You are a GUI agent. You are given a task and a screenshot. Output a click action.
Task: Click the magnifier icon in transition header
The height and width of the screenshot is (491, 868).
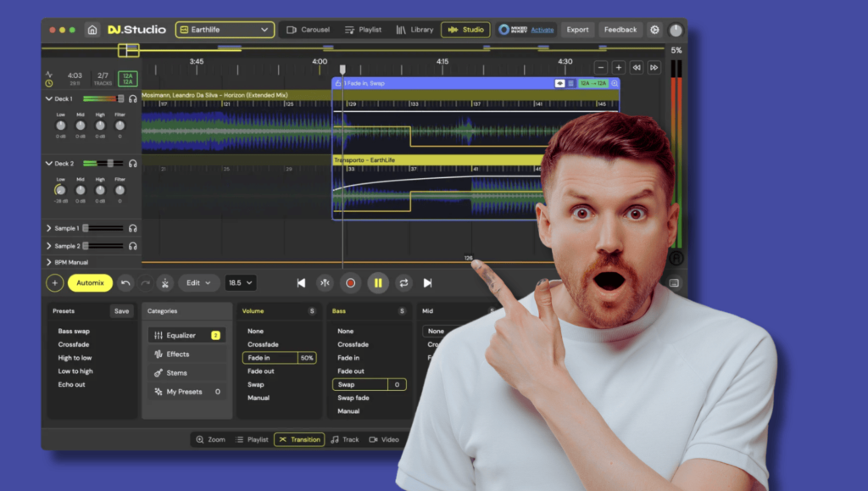(615, 84)
